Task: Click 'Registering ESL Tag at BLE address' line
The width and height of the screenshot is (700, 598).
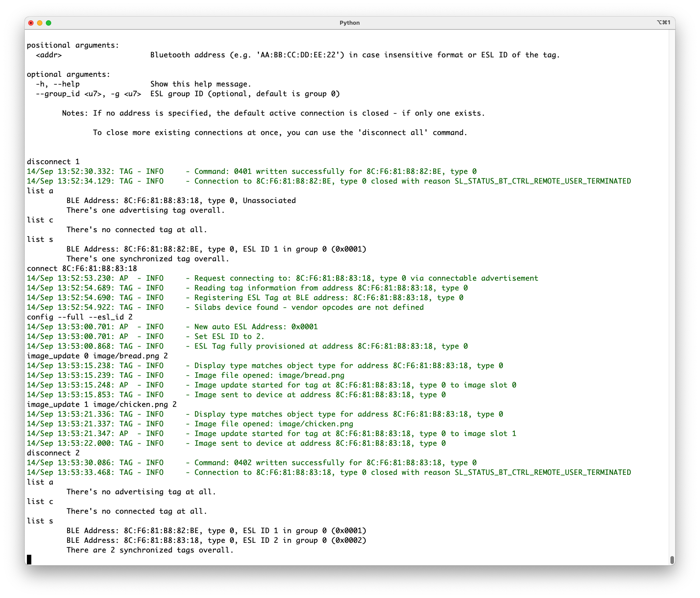Action: tap(245, 297)
